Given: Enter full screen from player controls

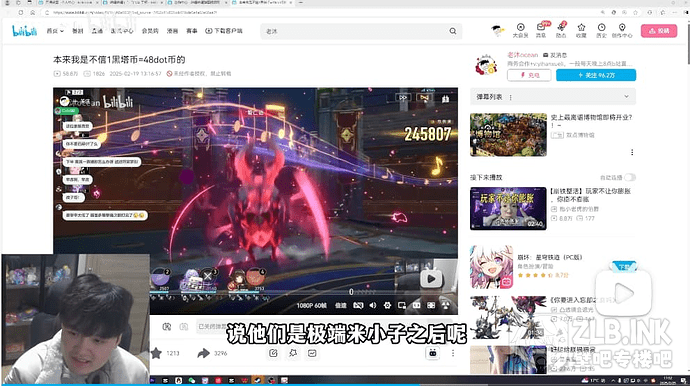Looking at the screenshot, I should [446, 305].
